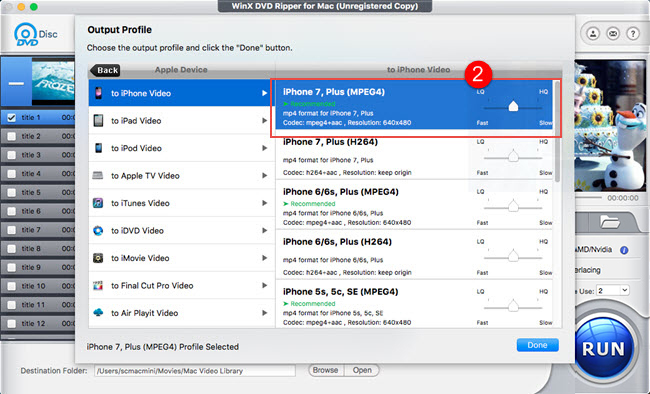Open the CPU core Use dropdown
Screen dimensions: 650x394
(613, 290)
